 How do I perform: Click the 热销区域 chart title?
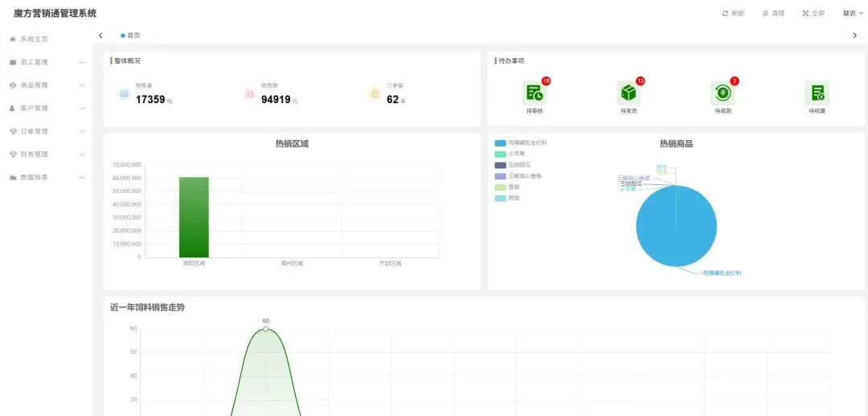(x=292, y=144)
